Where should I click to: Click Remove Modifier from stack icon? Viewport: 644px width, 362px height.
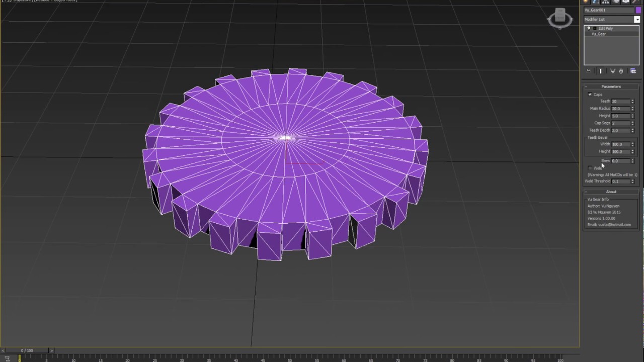(x=621, y=71)
